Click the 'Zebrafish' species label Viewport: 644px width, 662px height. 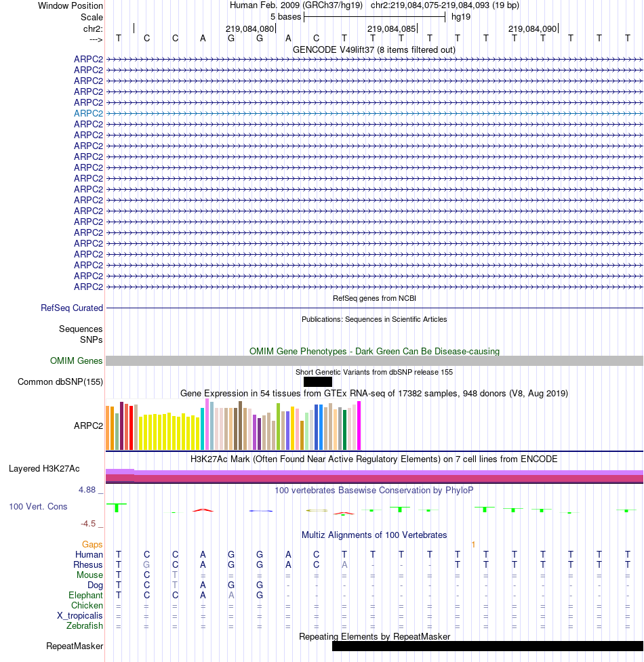click(x=85, y=625)
